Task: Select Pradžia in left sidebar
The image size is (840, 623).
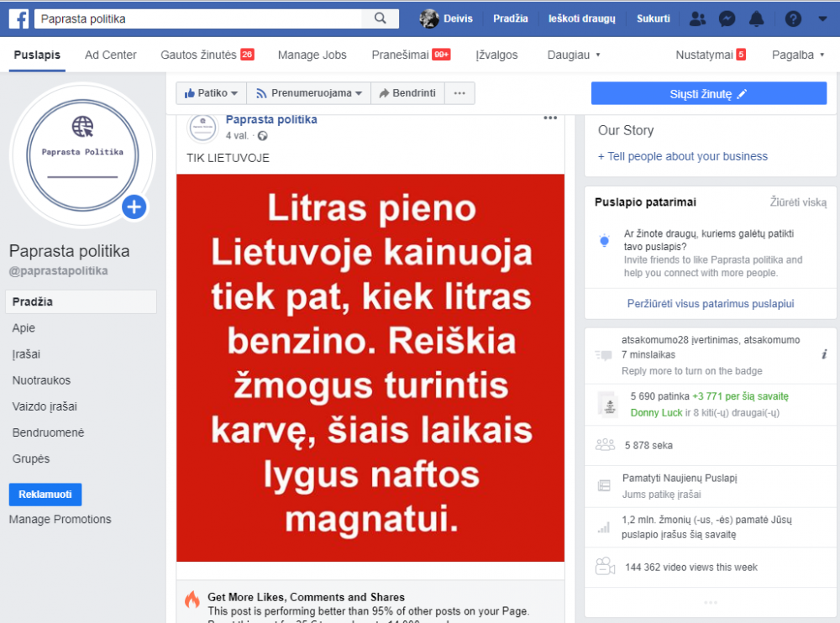Action: (x=81, y=301)
